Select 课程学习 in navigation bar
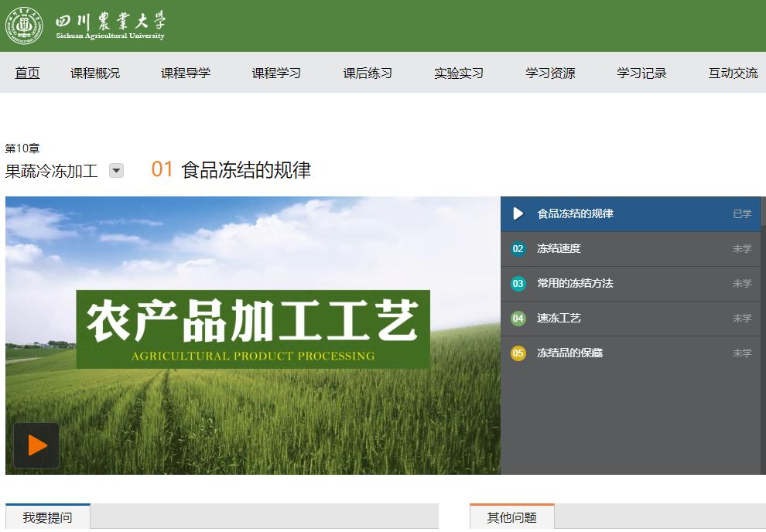Viewport: 766px width, 532px height. coord(276,73)
